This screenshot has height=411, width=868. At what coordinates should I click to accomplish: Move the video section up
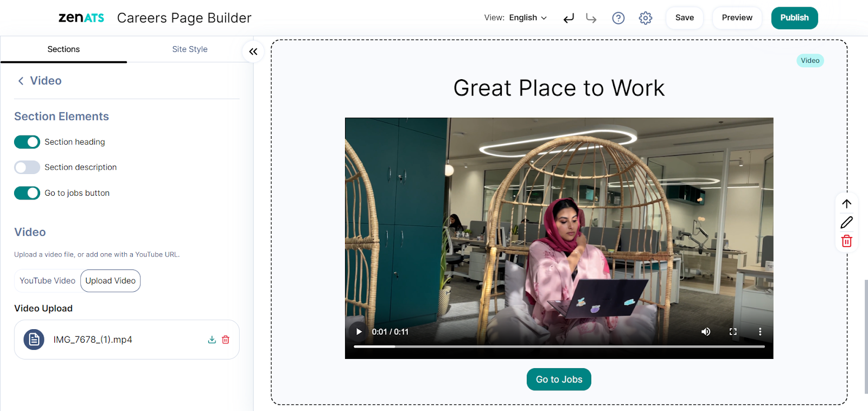(x=847, y=204)
